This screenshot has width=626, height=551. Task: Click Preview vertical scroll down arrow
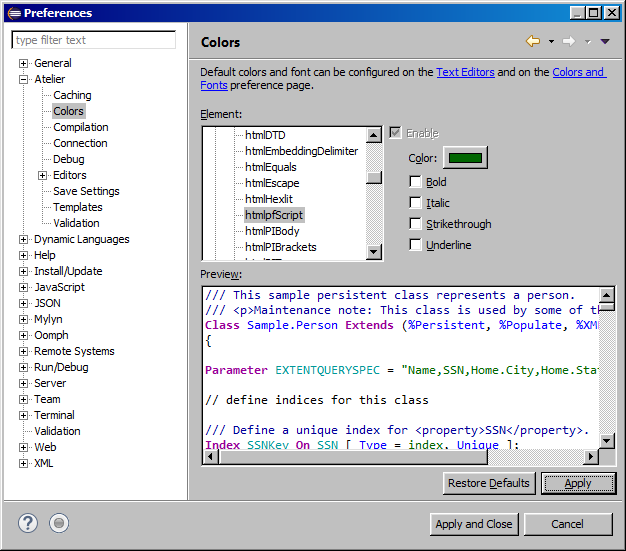607,441
